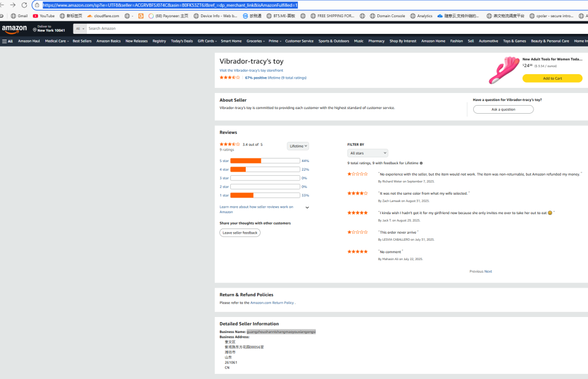The image size is (588, 379).
Task: Expand the seller reviews info chevron
Action: (307, 207)
